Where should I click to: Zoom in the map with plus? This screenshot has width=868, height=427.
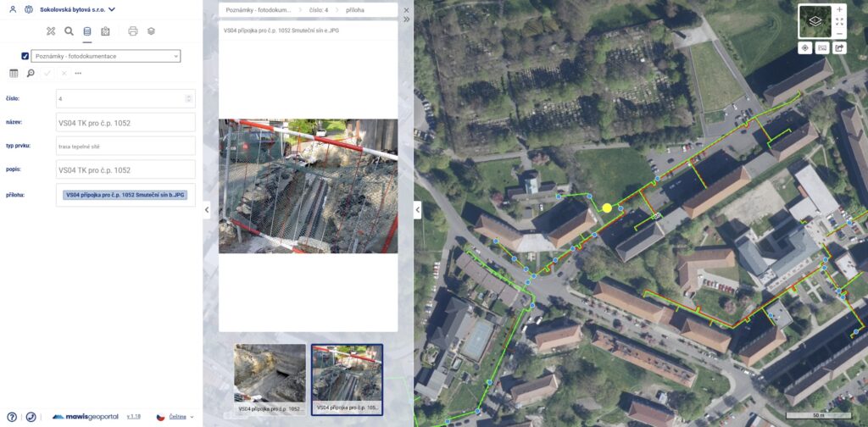pyautogui.click(x=839, y=9)
